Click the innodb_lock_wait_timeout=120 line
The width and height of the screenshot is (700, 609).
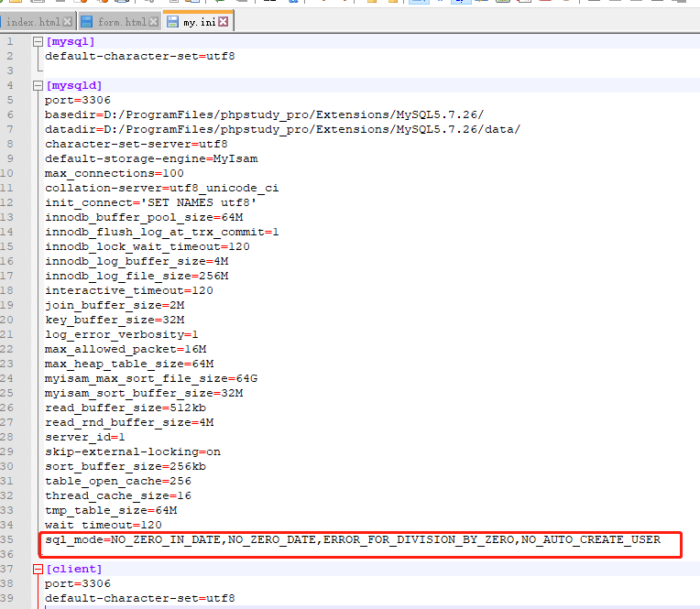[x=148, y=246]
